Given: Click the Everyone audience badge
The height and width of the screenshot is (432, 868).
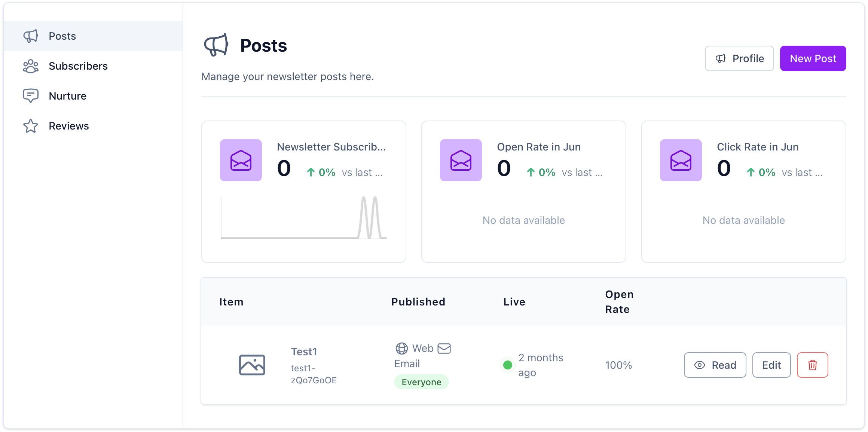Looking at the screenshot, I should tap(422, 382).
